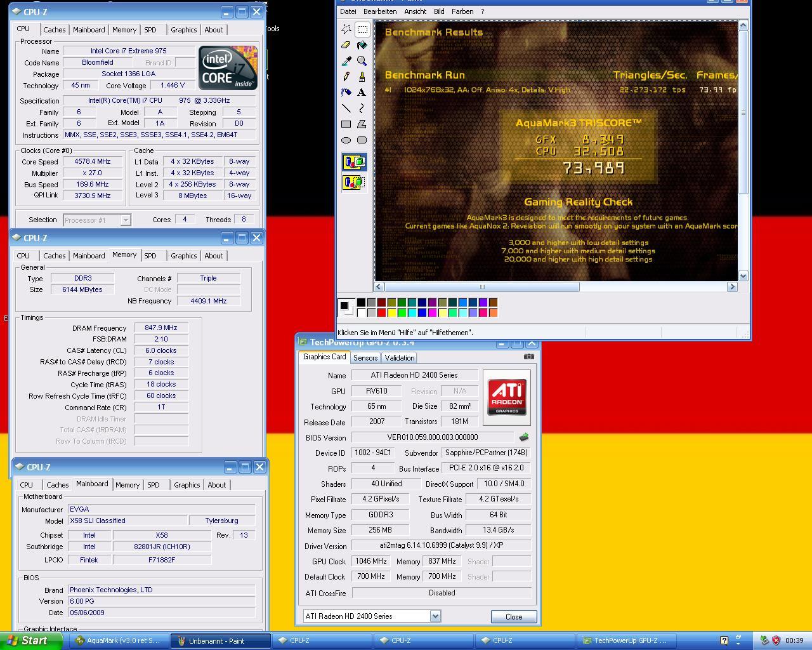The width and height of the screenshot is (812, 650).
Task: Click the GPU Clock 1046 MHz field
Action: 370,561
